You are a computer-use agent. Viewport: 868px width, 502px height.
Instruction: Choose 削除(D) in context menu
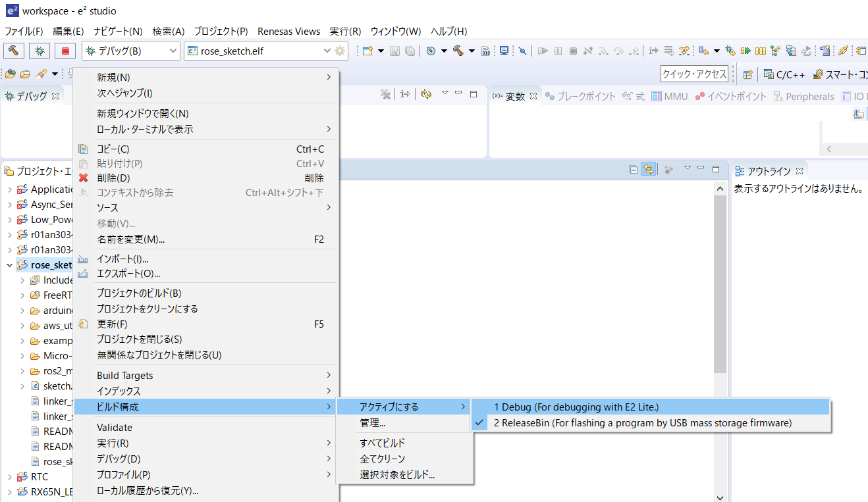point(205,178)
